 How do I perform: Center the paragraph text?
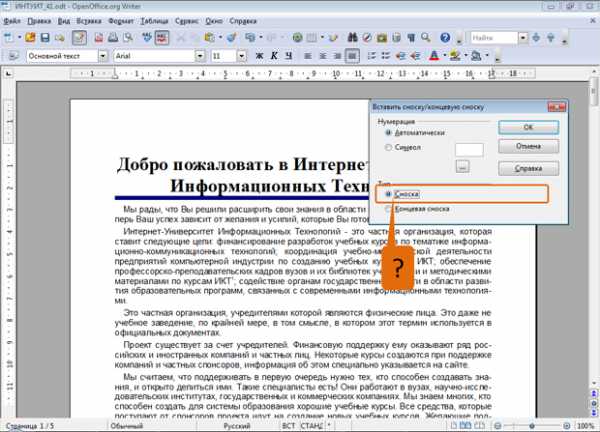[323, 56]
